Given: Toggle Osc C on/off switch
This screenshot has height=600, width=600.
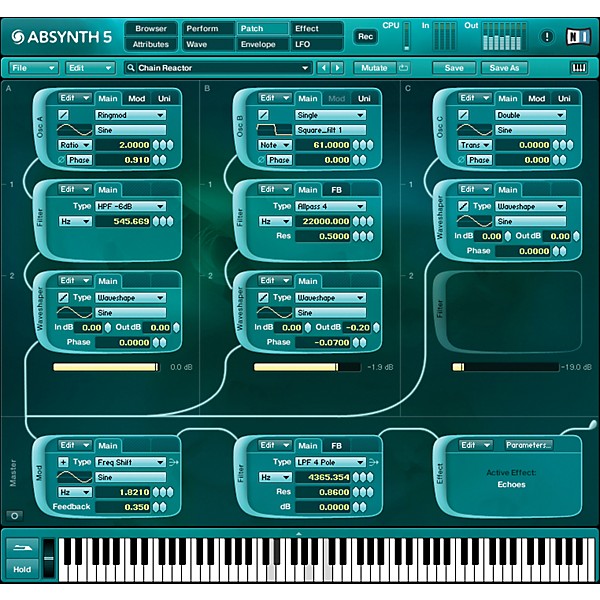Looking at the screenshot, I should (463, 115).
